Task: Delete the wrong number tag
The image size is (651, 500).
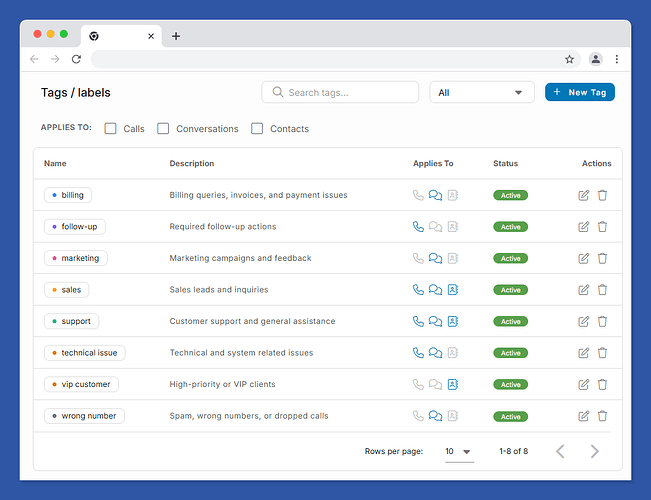Action: [x=602, y=416]
